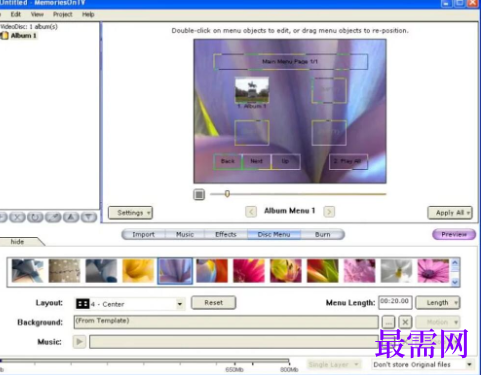Click the Album 1 thumbnail in menu preview
487x375 pixels.
(252, 90)
